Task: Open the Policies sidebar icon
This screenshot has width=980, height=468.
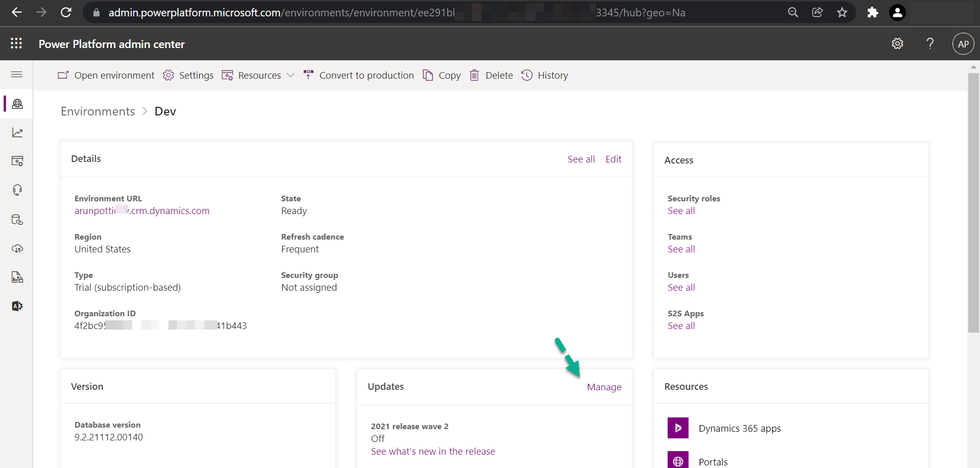Action: coord(17,277)
